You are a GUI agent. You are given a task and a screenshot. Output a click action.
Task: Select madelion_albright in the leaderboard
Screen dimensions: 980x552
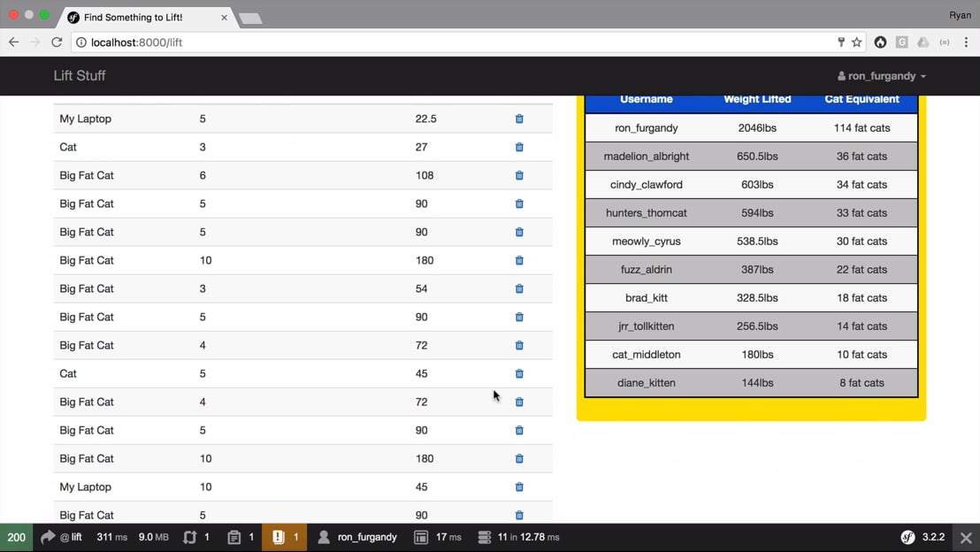[647, 157]
